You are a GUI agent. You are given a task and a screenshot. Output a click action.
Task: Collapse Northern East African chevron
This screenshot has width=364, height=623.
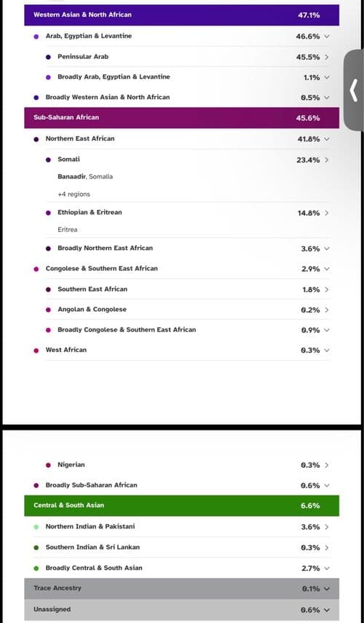tap(327, 139)
